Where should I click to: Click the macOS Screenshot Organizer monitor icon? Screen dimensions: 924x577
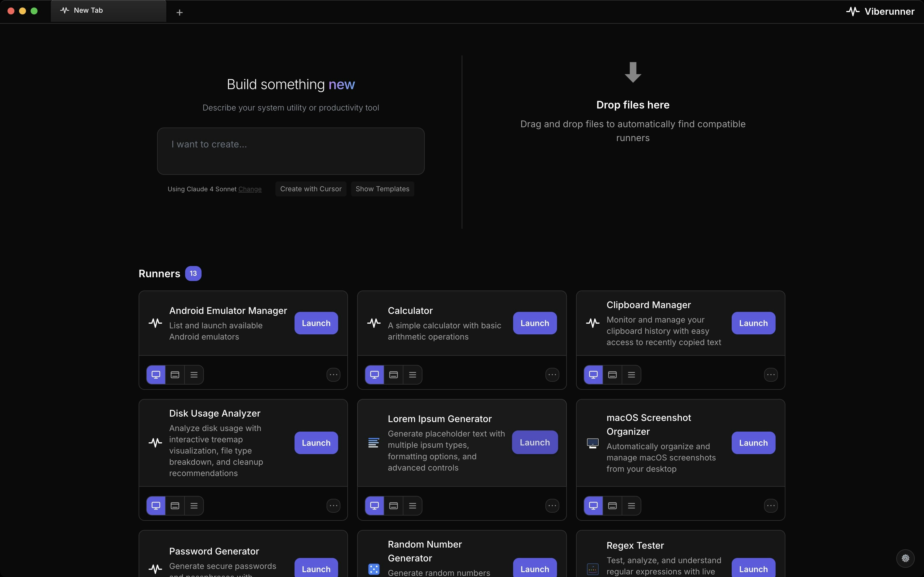(593, 443)
